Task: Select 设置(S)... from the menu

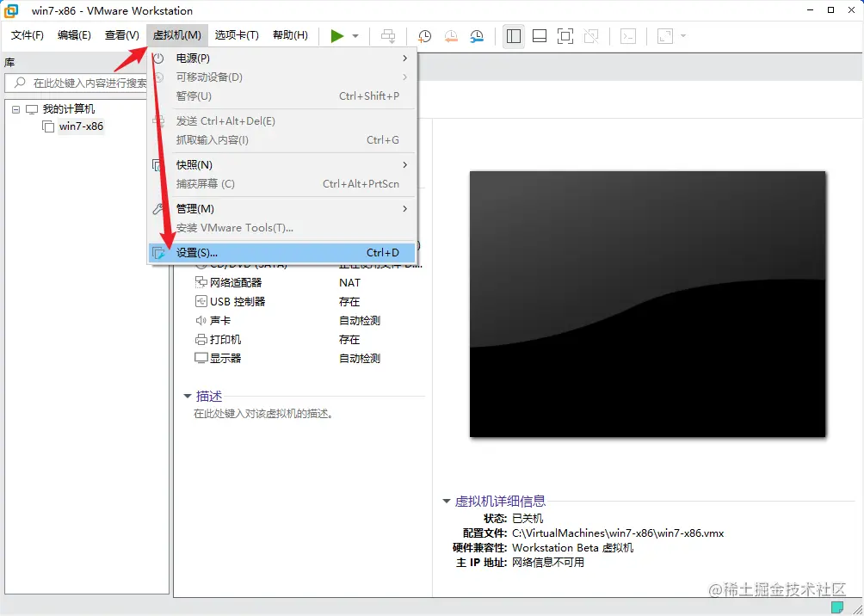Action: [282, 253]
